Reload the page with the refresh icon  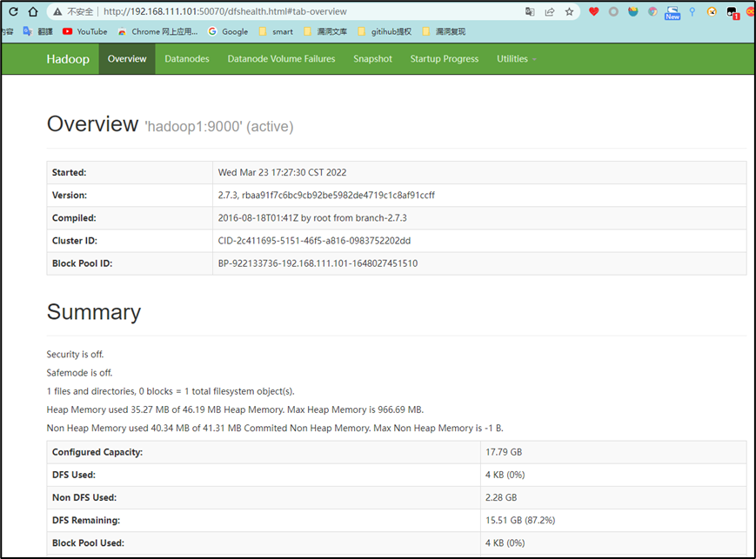[14, 11]
